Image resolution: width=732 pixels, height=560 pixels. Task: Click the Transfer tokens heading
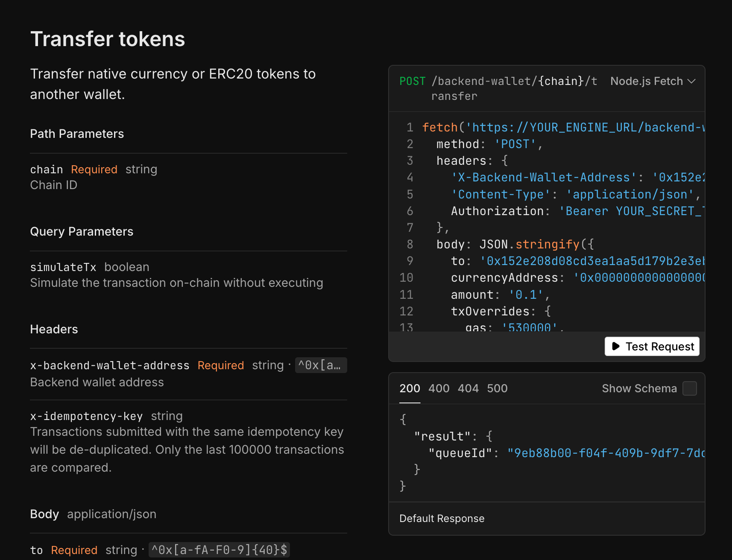pyautogui.click(x=108, y=39)
